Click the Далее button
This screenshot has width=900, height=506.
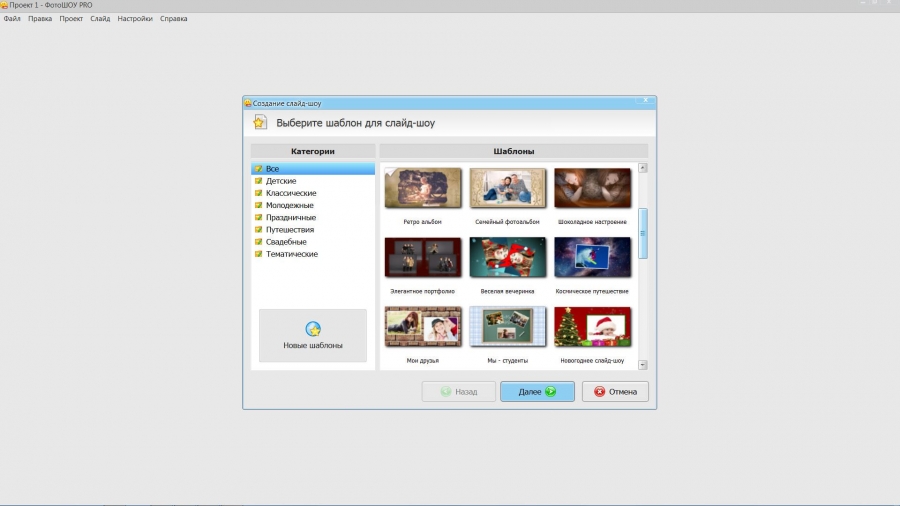tap(537, 391)
